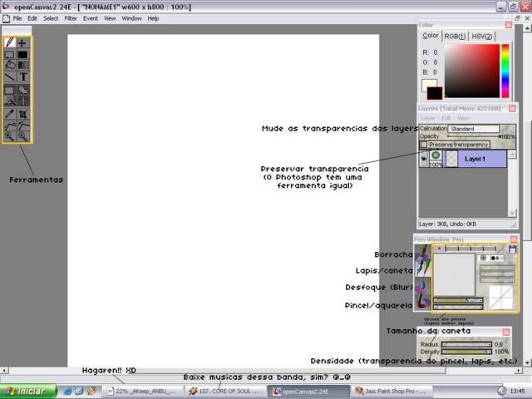Open the Layer menu in Layers panel

coord(428,118)
